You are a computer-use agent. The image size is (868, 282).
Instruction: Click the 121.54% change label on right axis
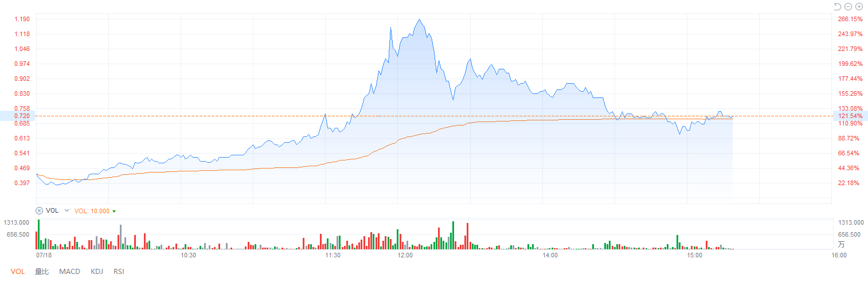851,116
